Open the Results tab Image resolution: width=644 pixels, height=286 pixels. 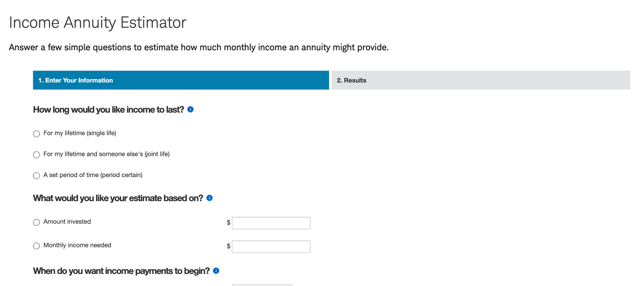(481, 80)
